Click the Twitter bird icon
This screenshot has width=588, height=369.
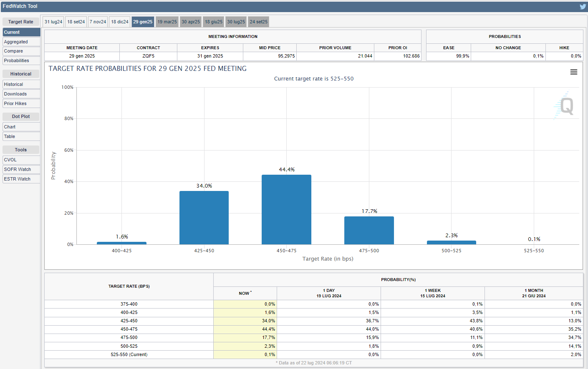click(x=583, y=6)
